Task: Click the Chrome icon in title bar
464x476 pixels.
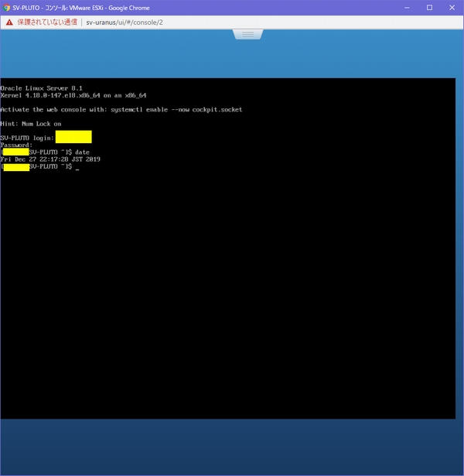Action: click(6, 8)
